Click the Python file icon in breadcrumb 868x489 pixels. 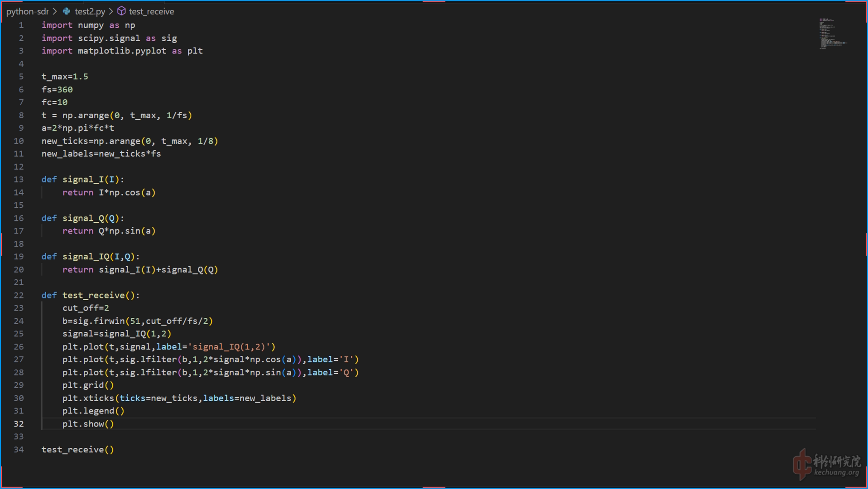point(67,11)
